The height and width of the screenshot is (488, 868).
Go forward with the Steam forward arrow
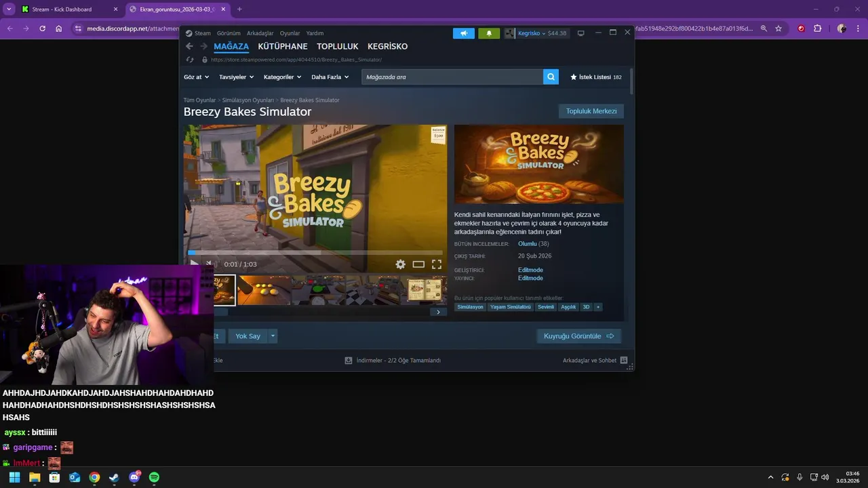coord(203,47)
